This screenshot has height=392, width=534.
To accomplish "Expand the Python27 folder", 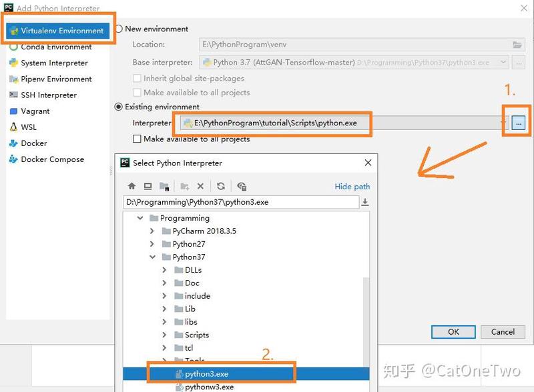I will [152, 244].
